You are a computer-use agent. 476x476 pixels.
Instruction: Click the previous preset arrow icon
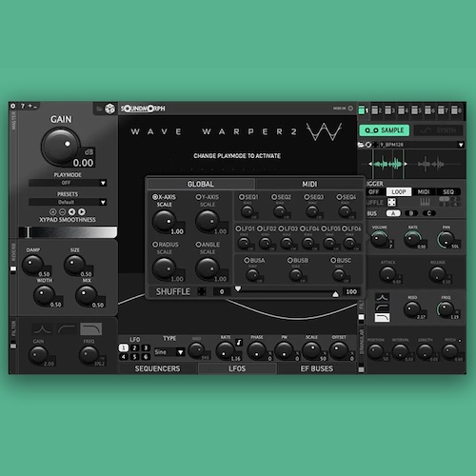[x=72, y=211]
